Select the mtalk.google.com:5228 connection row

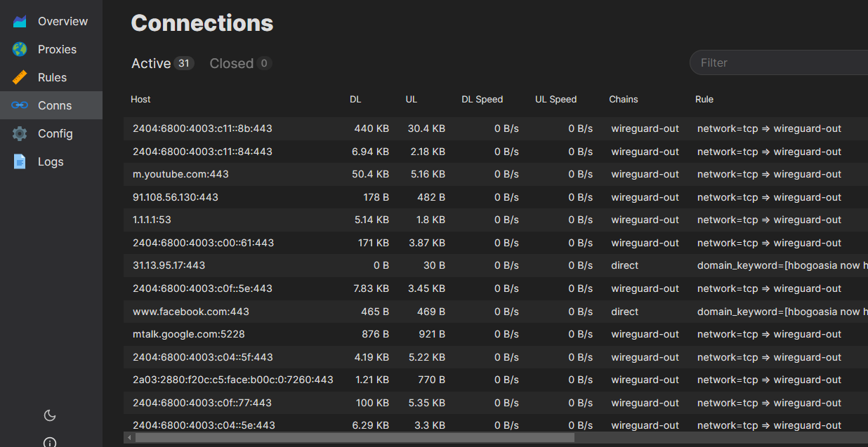coord(188,334)
